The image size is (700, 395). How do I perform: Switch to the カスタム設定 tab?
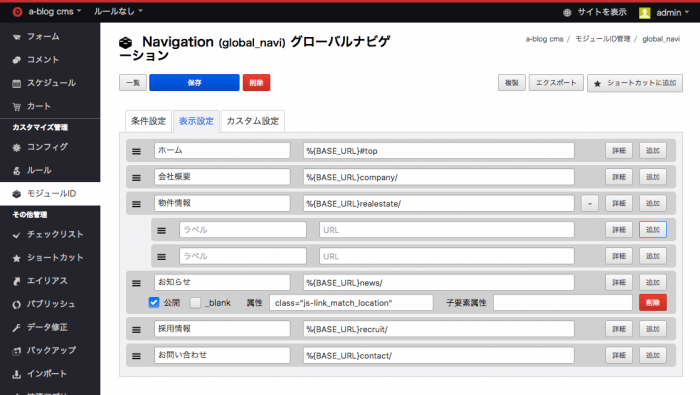253,121
